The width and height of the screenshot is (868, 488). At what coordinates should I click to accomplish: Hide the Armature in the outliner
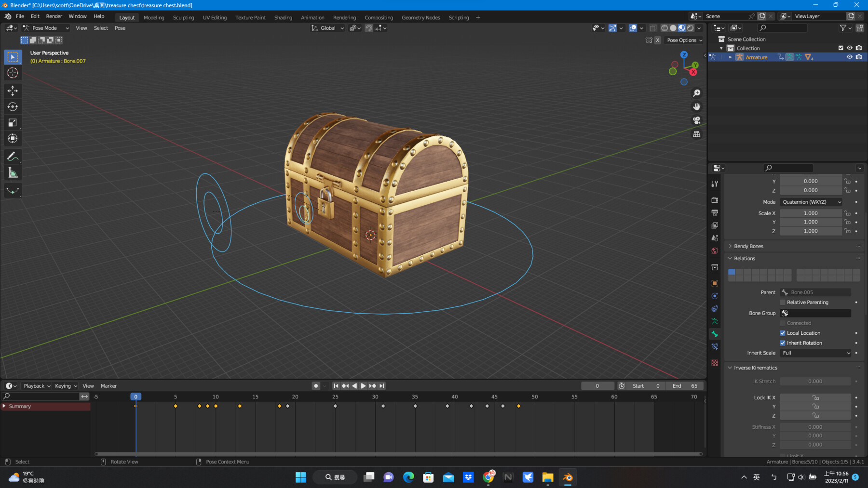point(850,57)
